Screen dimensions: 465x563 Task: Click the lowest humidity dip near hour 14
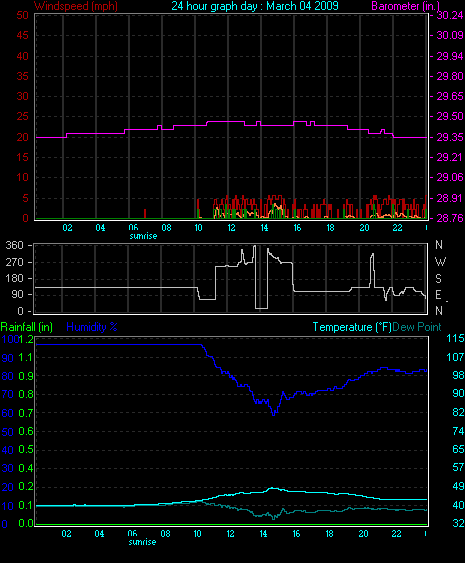274,414
